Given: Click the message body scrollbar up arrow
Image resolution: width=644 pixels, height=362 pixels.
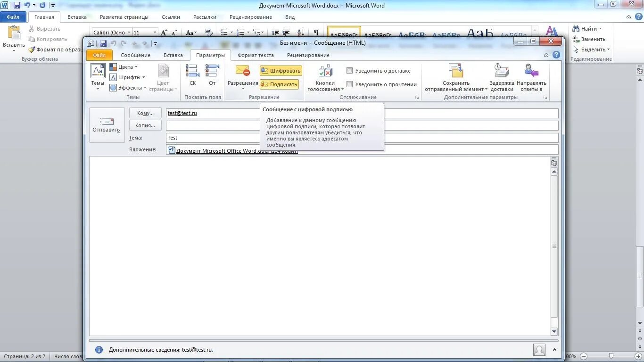Looking at the screenshot, I should [x=554, y=172].
